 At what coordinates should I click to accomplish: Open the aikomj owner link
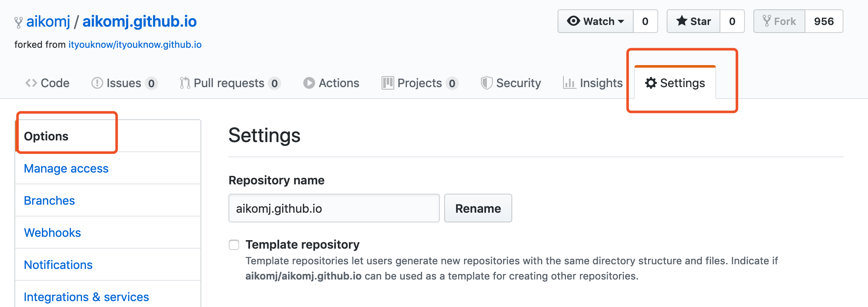tap(48, 21)
